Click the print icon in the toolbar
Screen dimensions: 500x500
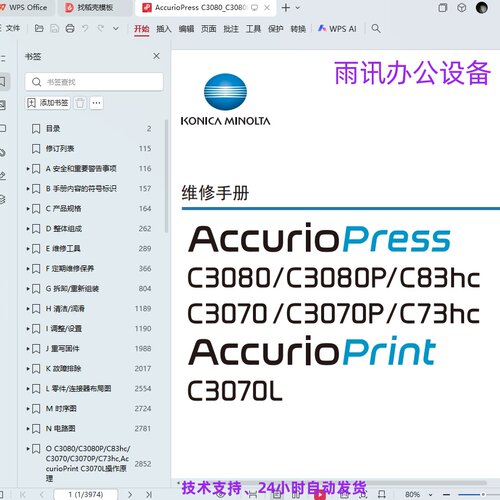(70, 29)
